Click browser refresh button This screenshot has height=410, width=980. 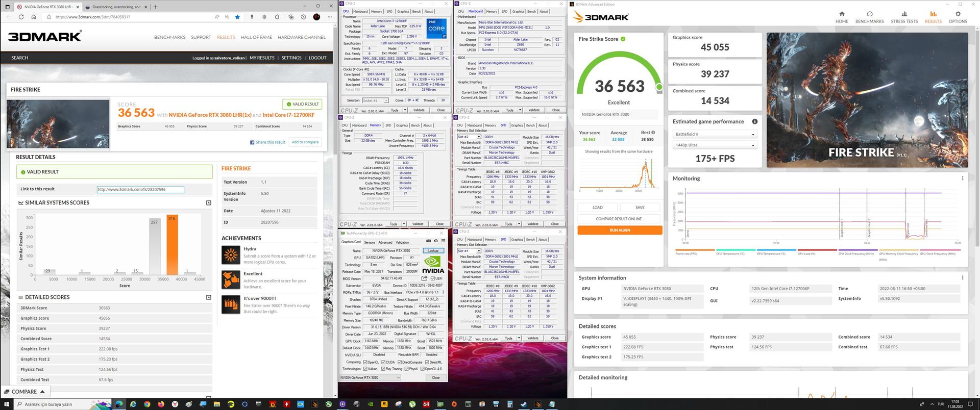21,17
